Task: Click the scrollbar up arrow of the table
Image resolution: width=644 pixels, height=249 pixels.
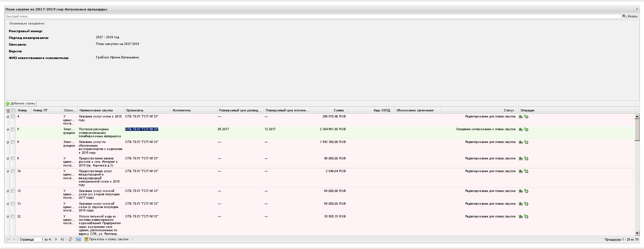Action: (637, 116)
